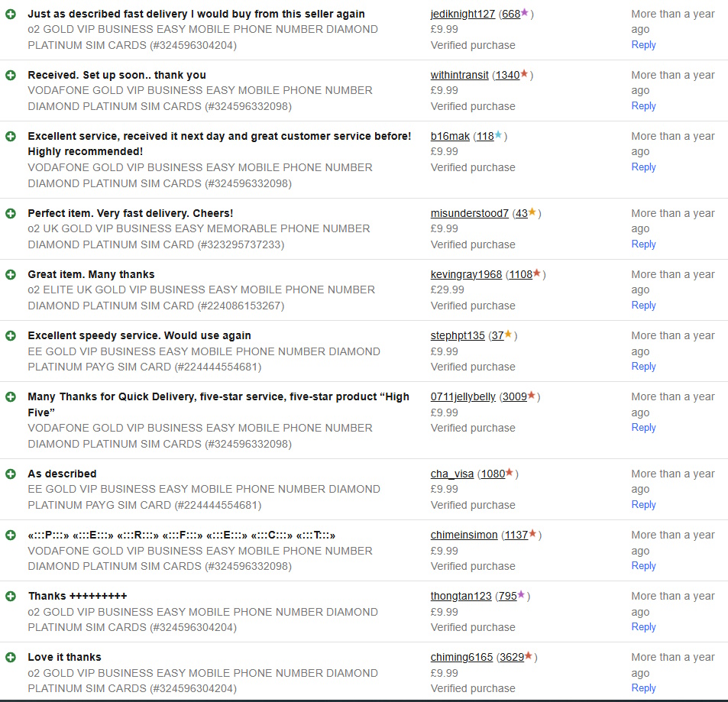Reply to chimeinsimon's feedback

pyautogui.click(x=643, y=565)
